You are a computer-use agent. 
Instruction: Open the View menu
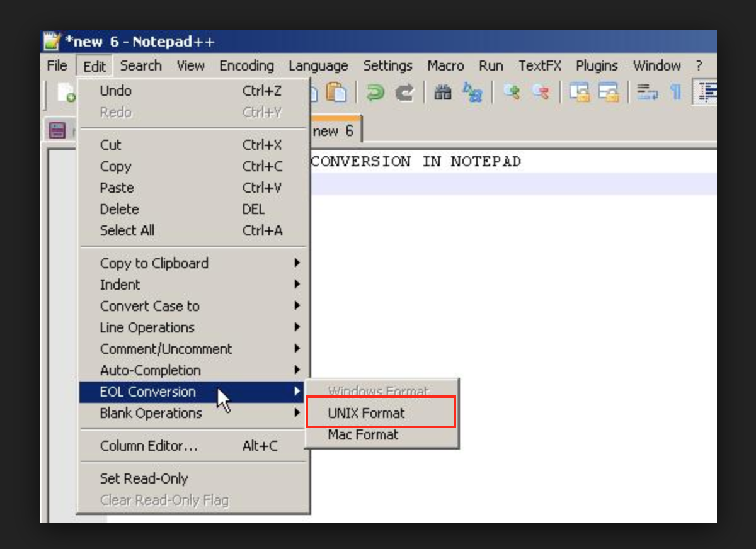coord(190,65)
